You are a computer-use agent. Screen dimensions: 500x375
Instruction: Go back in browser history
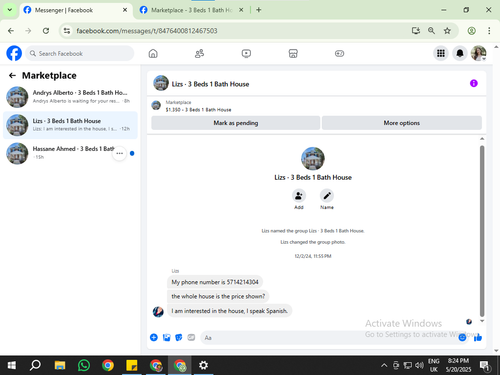tap(11, 31)
